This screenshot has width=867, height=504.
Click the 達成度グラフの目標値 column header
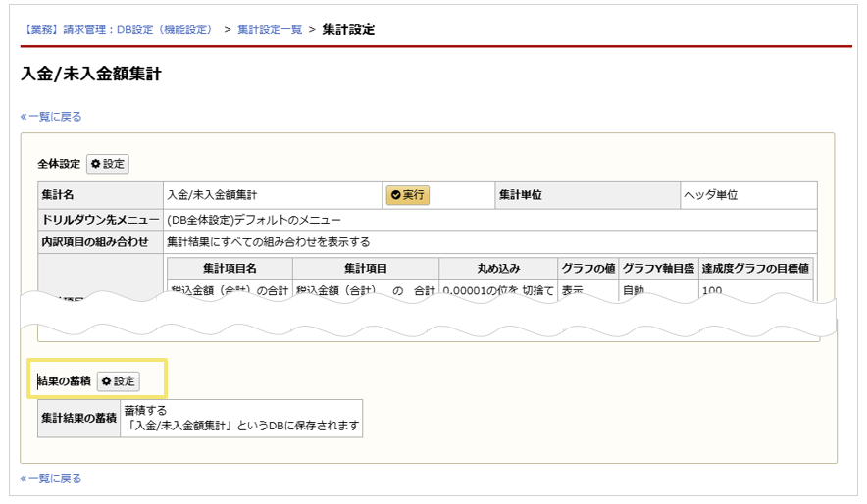pos(755,268)
